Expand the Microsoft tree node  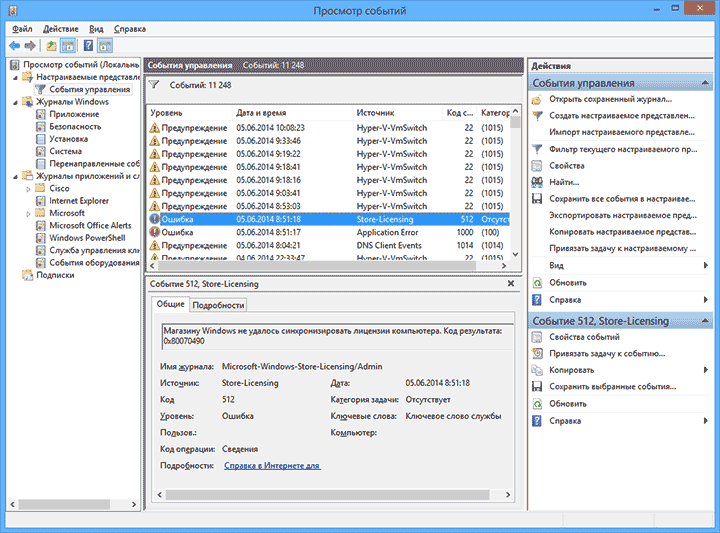click(28, 213)
